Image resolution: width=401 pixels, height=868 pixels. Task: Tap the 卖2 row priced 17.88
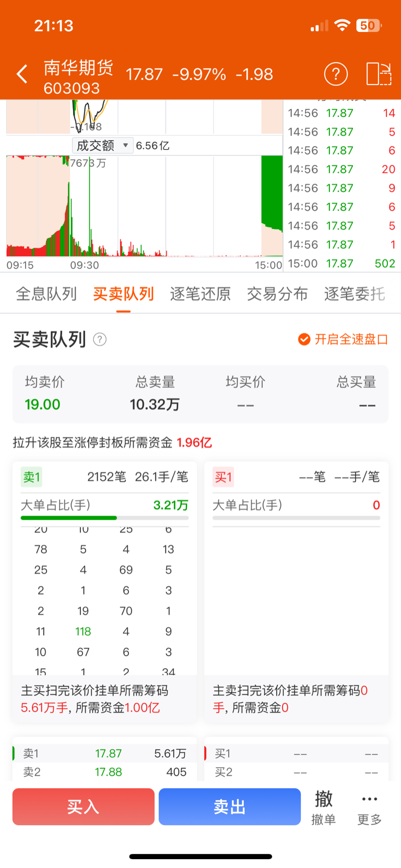click(x=104, y=772)
